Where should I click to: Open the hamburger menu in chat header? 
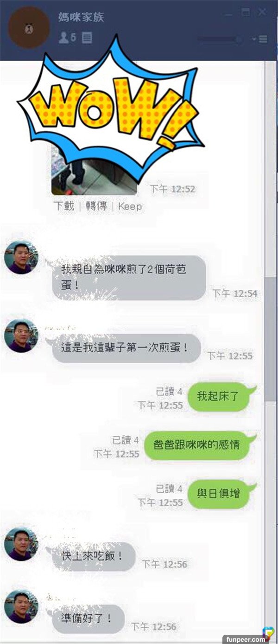(263, 39)
